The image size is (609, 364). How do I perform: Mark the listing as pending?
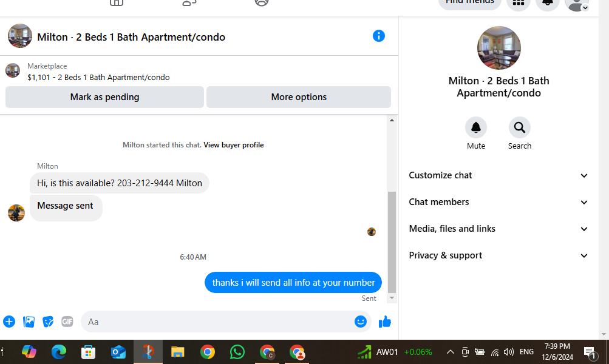click(x=104, y=97)
